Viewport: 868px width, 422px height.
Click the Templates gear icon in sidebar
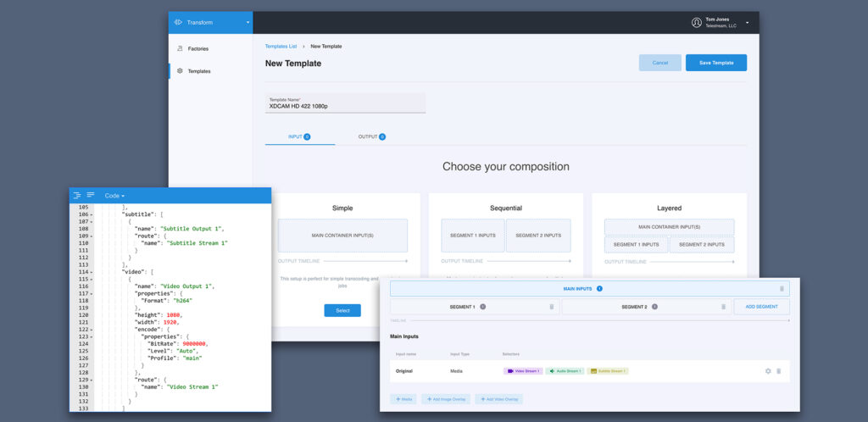point(180,71)
